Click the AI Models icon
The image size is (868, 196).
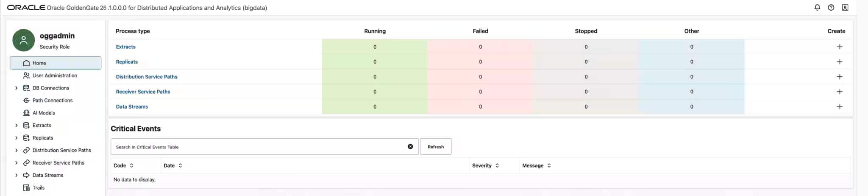(26, 113)
